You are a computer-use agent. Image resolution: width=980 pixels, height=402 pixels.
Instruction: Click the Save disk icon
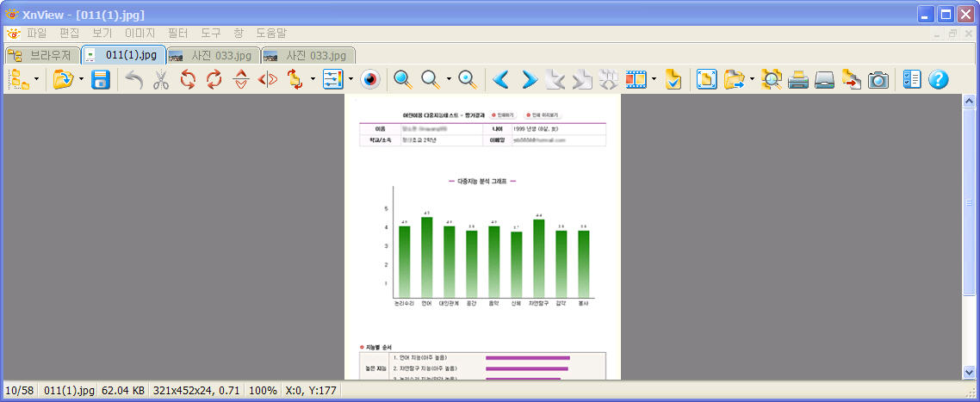[101, 80]
